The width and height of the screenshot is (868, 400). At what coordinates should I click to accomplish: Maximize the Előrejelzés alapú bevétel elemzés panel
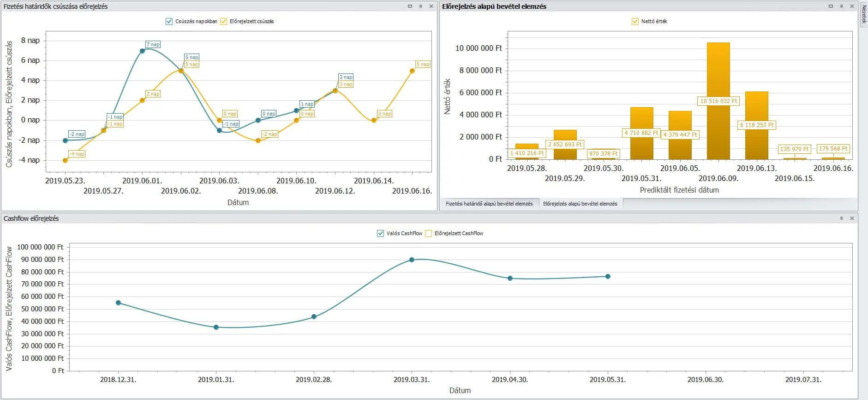(831, 6)
